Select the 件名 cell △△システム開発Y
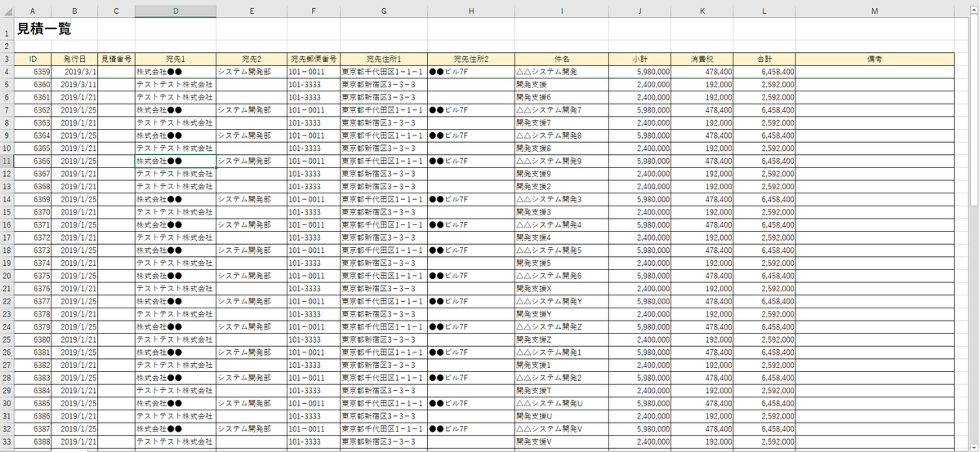The image size is (980, 452). pyautogui.click(x=562, y=301)
